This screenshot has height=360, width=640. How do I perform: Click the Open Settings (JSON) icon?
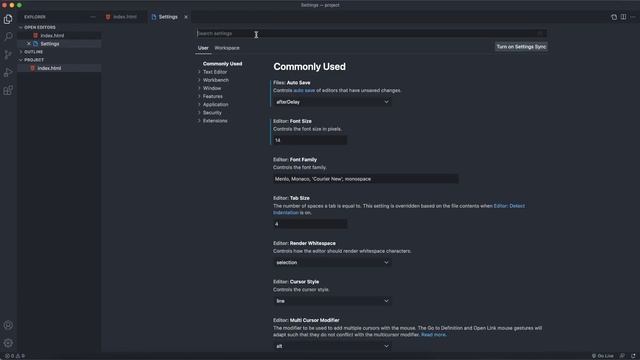click(x=614, y=17)
